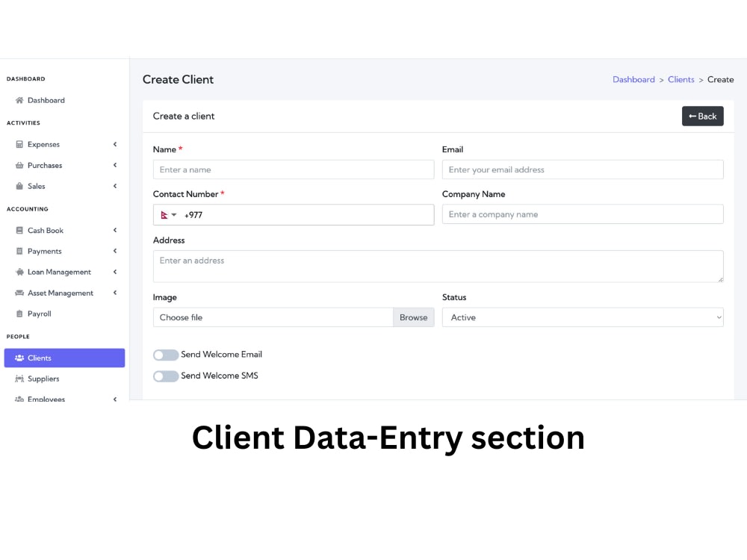This screenshot has width=747, height=560.
Task: Expand the Cash Book submenu chevron
Action: (x=115, y=231)
